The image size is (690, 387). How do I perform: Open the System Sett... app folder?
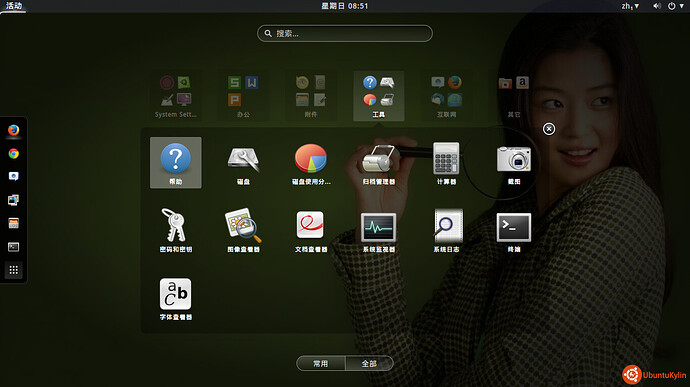[x=176, y=96]
